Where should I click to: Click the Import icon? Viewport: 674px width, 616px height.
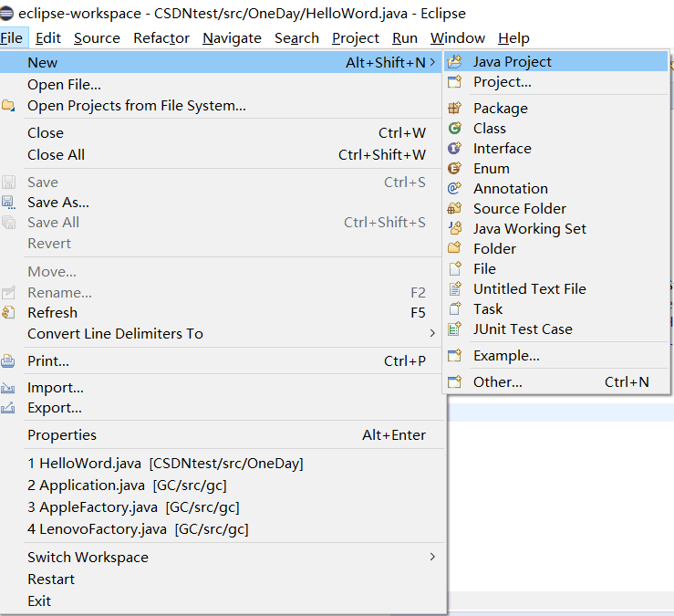pos(8,388)
